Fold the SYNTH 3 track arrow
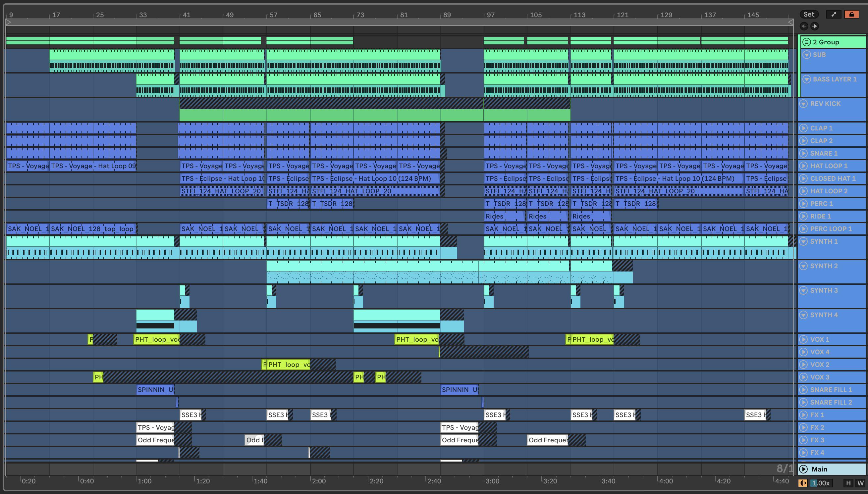 click(803, 290)
